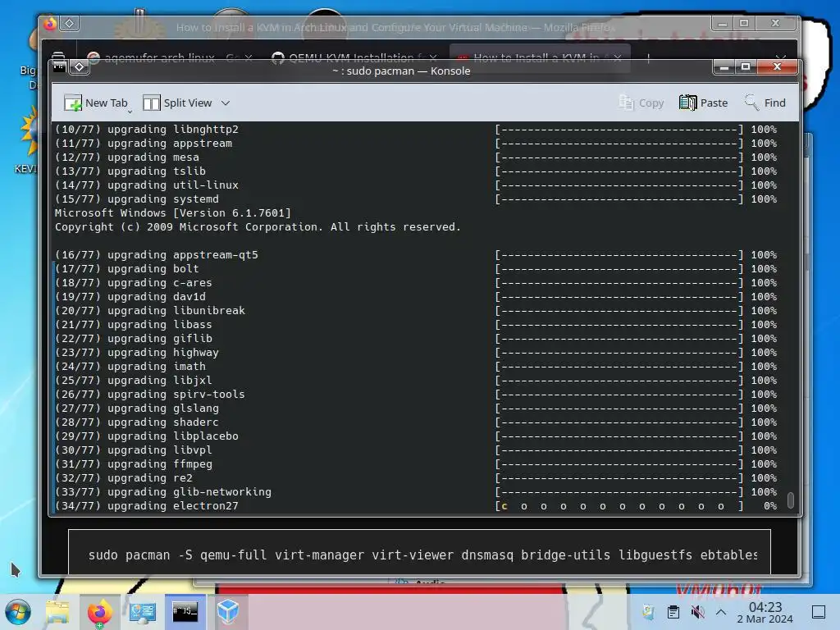This screenshot has width=840, height=630.
Task: Click the Split View button
Action: tap(177, 103)
